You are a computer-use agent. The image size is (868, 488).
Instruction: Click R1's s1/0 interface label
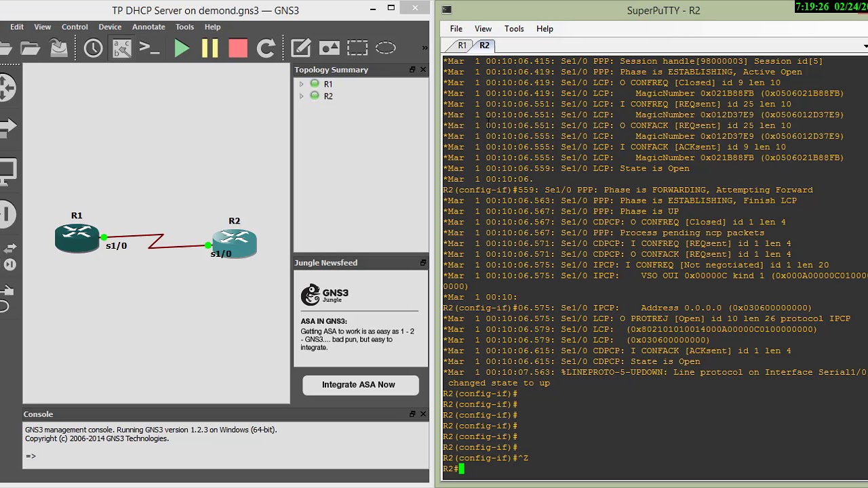(116, 246)
